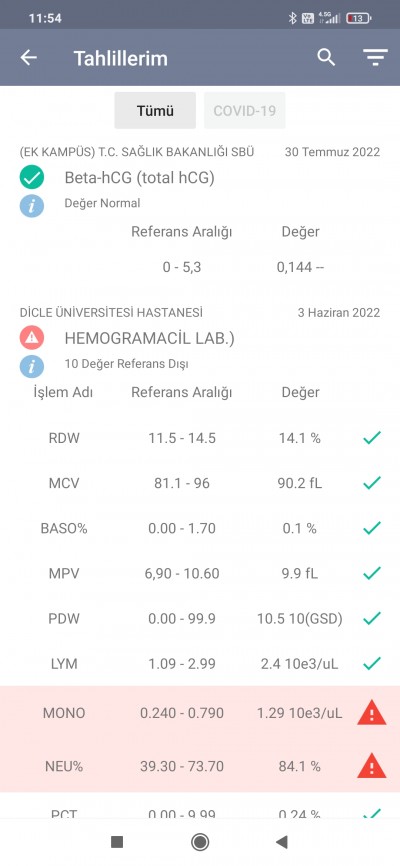Open the filter lines icon
400x866 pixels.
[375, 57]
